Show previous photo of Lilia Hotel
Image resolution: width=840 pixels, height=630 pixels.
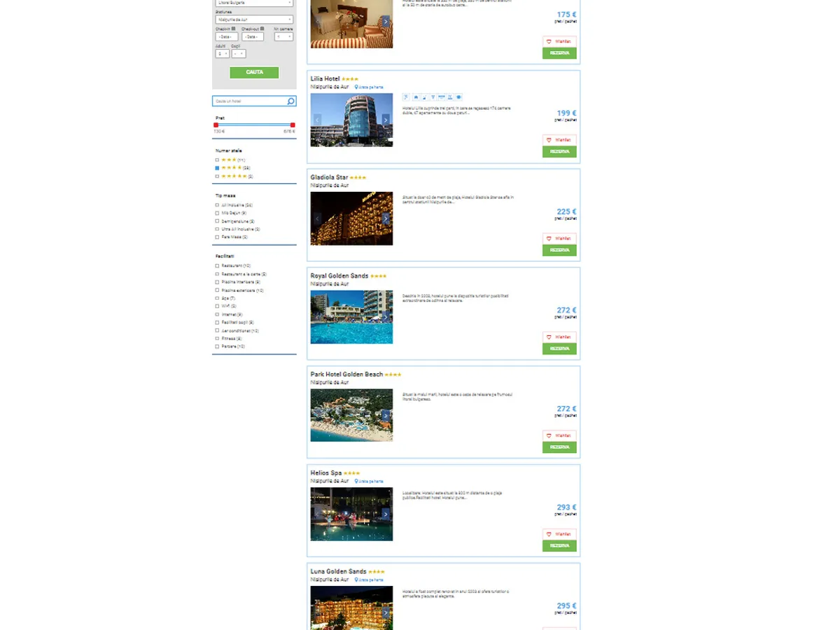[317, 120]
